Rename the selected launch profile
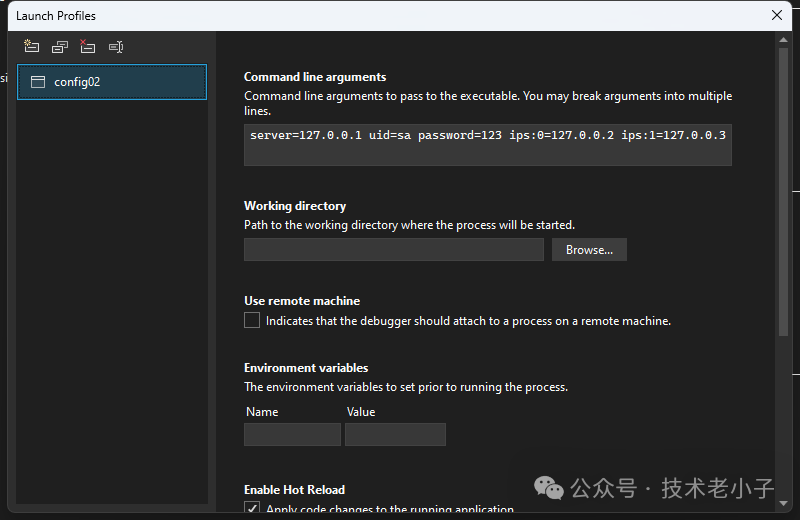The image size is (800, 520). 115,47
